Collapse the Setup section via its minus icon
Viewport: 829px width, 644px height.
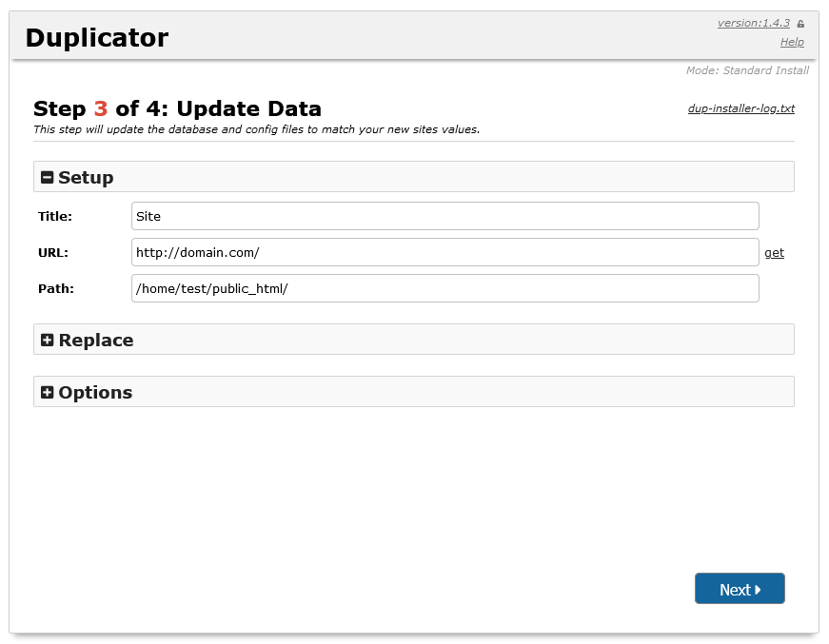pos(46,176)
